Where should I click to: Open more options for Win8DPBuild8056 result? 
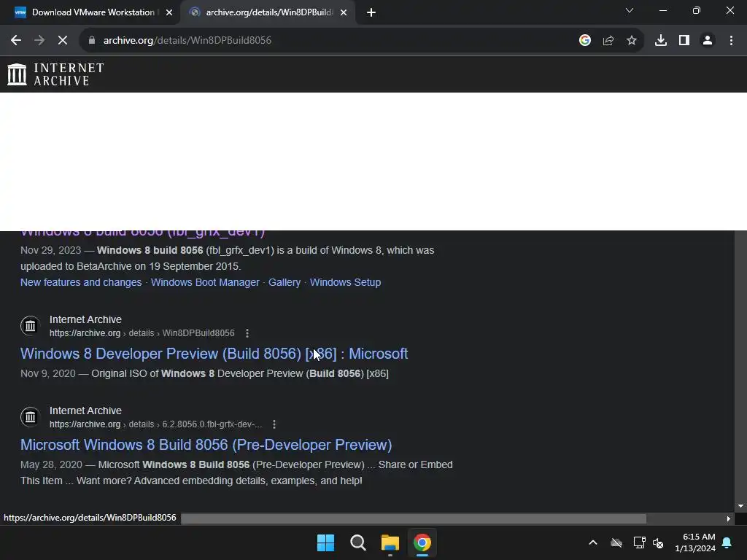click(247, 333)
